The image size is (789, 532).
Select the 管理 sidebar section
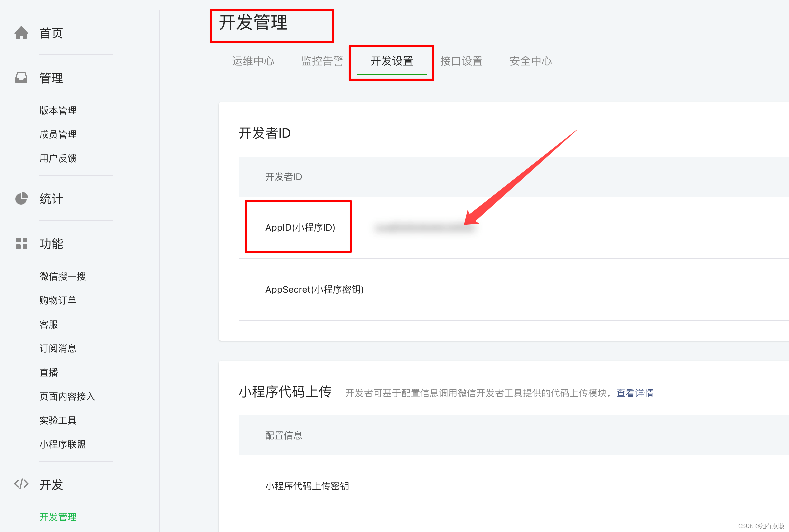click(x=51, y=78)
